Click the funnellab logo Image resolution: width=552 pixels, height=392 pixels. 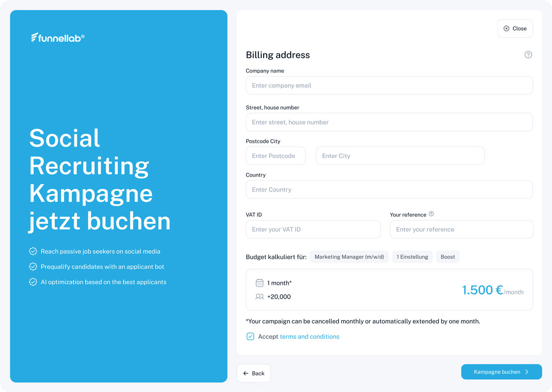click(58, 38)
